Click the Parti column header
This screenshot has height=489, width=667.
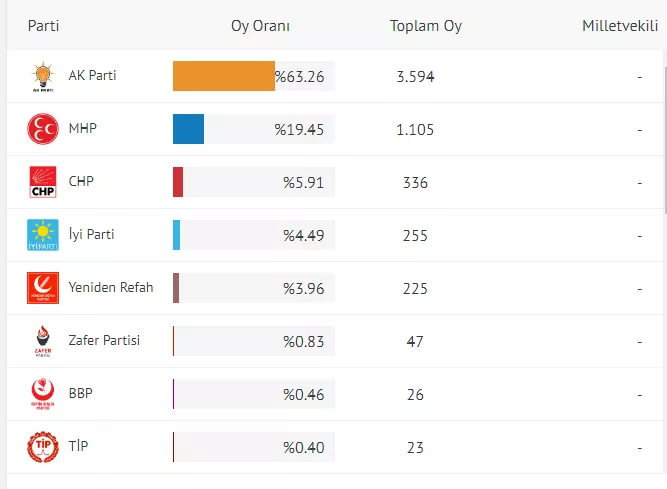[x=43, y=26]
